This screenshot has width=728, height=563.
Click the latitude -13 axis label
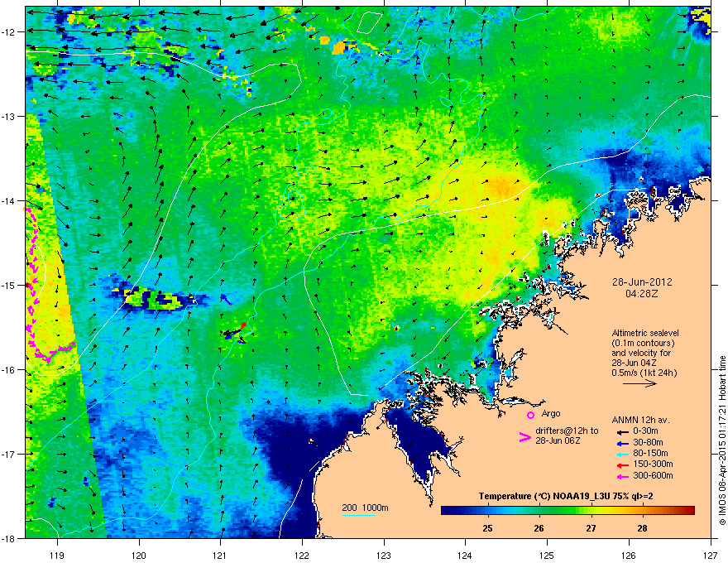(9, 116)
